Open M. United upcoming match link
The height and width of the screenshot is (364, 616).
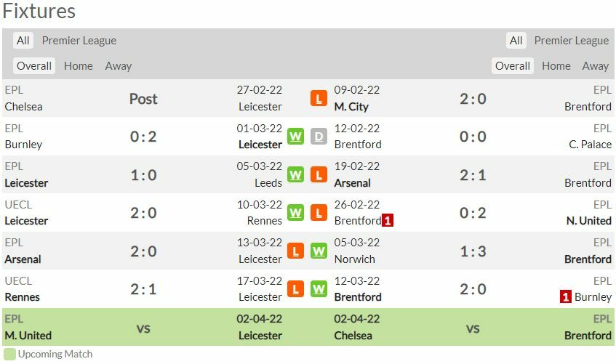coord(28,335)
